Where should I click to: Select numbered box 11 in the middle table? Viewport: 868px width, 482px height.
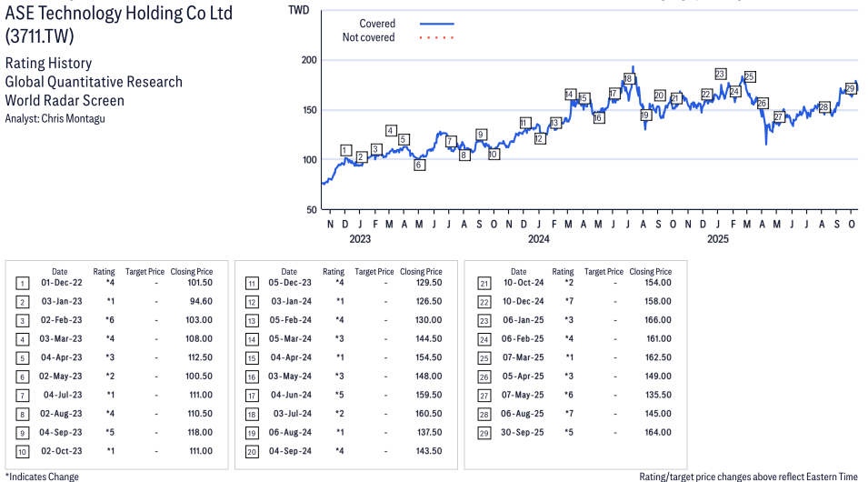pyautogui.click(x=251, y=283)
